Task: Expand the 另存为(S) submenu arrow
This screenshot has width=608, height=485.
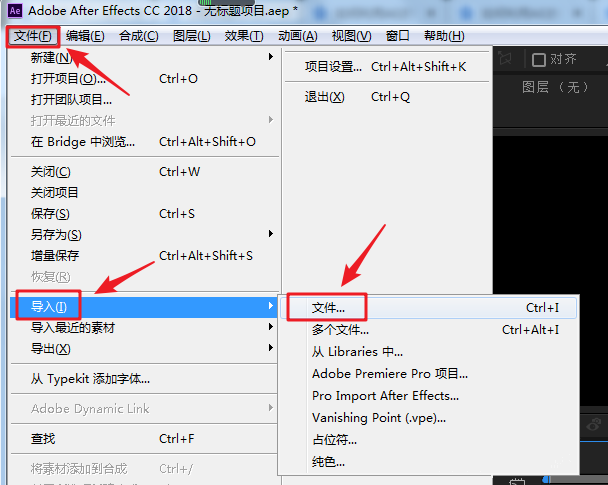Action: [271, 234]
